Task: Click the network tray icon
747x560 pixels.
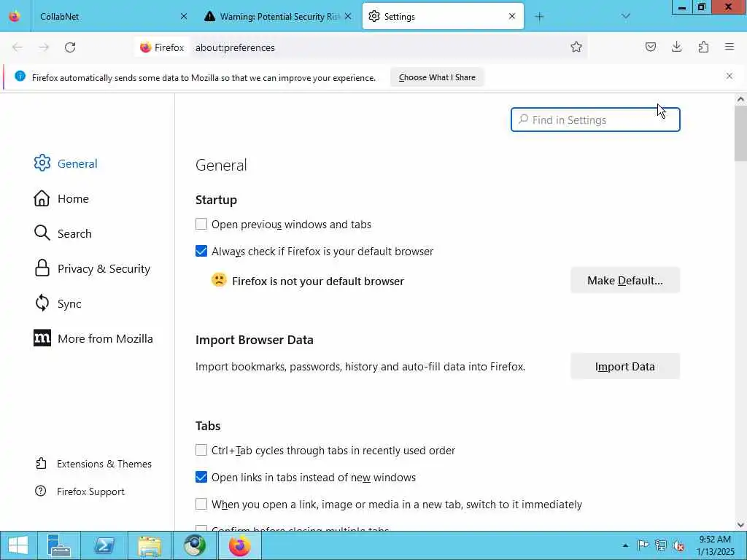Action: point(661,545)
